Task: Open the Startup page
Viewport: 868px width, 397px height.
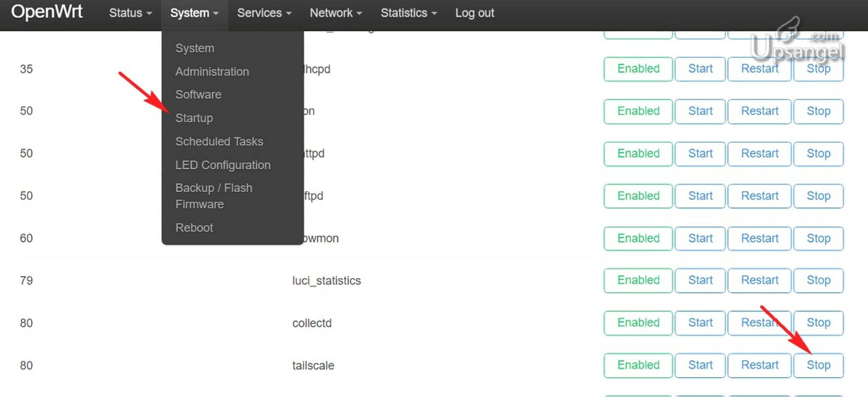Action: pos(194,118)
